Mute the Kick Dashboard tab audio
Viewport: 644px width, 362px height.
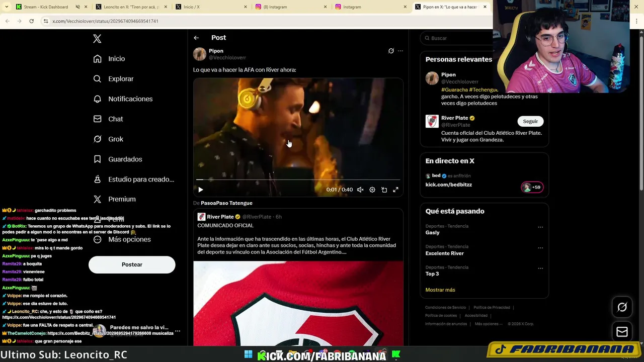coord(78,7)
